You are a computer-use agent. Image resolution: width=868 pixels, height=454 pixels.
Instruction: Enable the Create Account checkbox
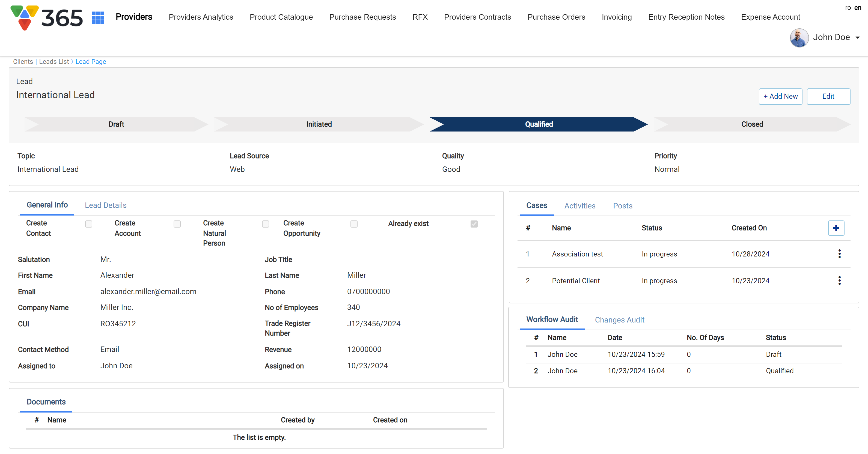pos(177,224)
